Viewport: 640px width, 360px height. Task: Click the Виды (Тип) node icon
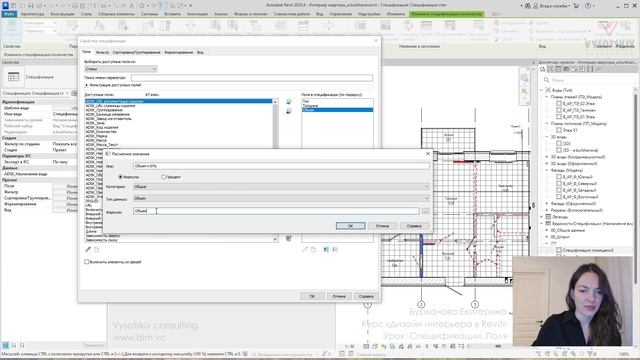click(548, 90)
